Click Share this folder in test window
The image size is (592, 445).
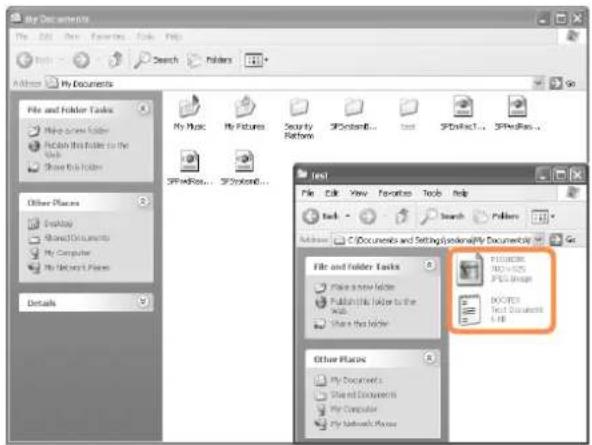352,323
